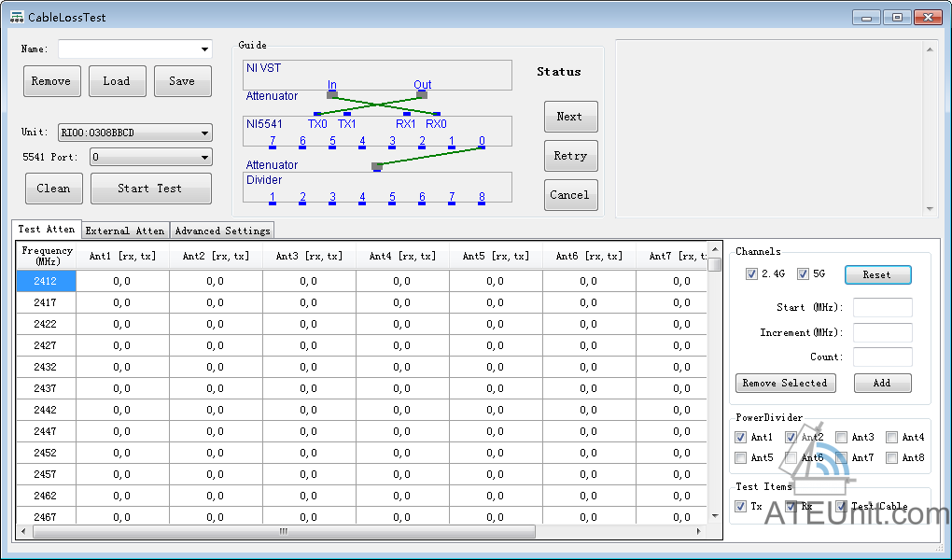Click the Attenuator block above the Divider
The image size is (952, 560).
click(377, 166)
